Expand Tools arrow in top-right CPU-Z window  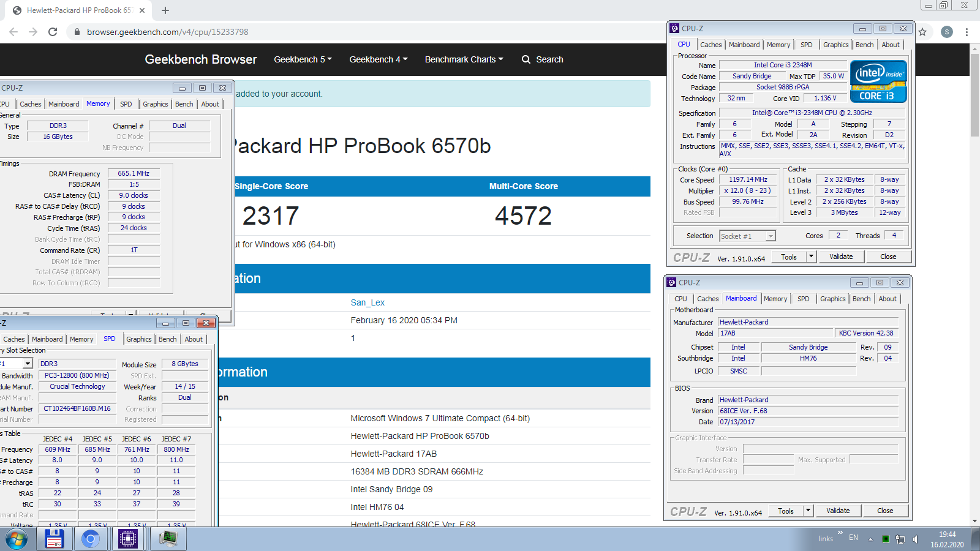(812, 257)
